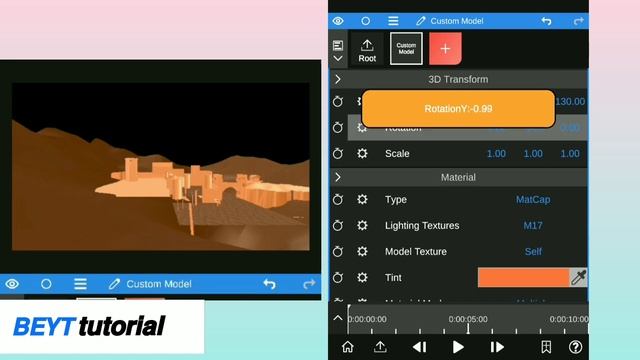This screenshot has width=640, height=360.
Task: Edit first Scale value 1.00
Action: click(496, 153)
